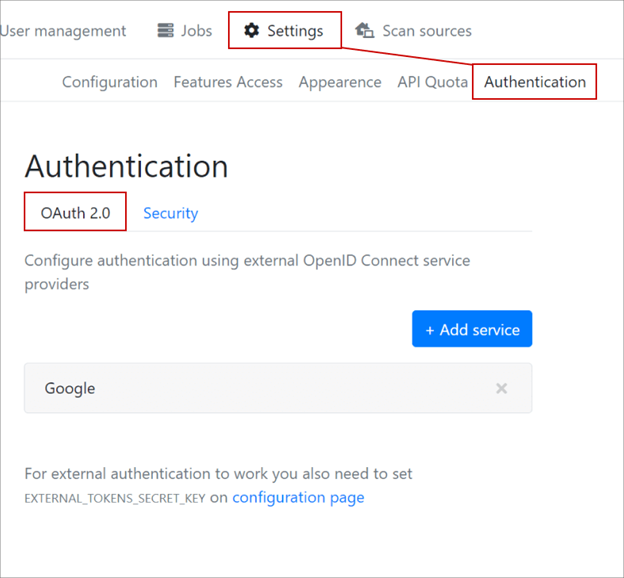This screenshot has height=578, width=624.
Task: Select the Scan sources menu label
Action: pos(427,31)
